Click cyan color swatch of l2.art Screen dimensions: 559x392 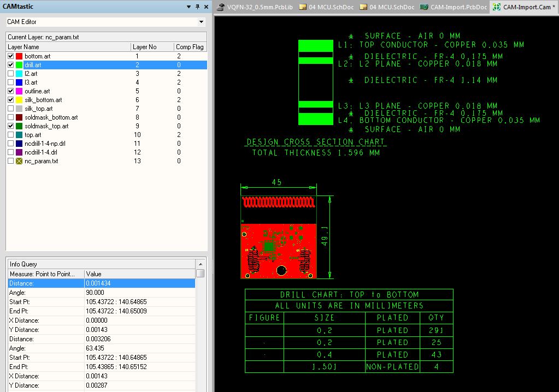(x=19, y=73)
